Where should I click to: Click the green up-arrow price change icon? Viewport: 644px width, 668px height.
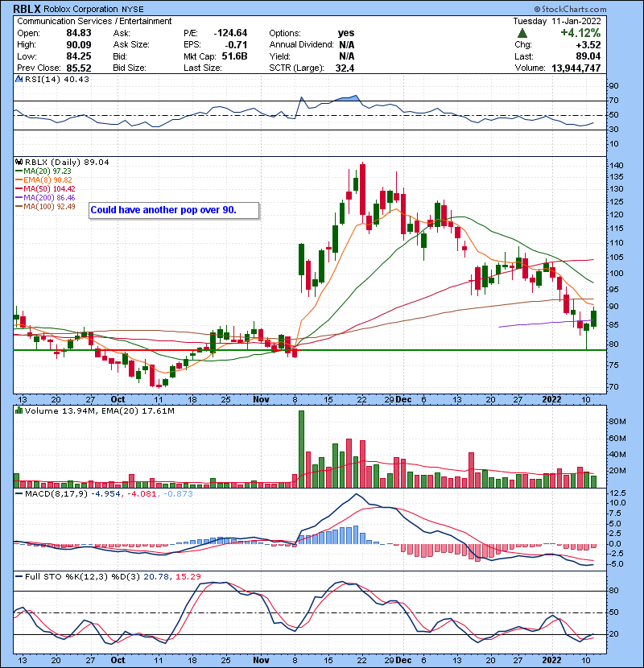point(522,33)
